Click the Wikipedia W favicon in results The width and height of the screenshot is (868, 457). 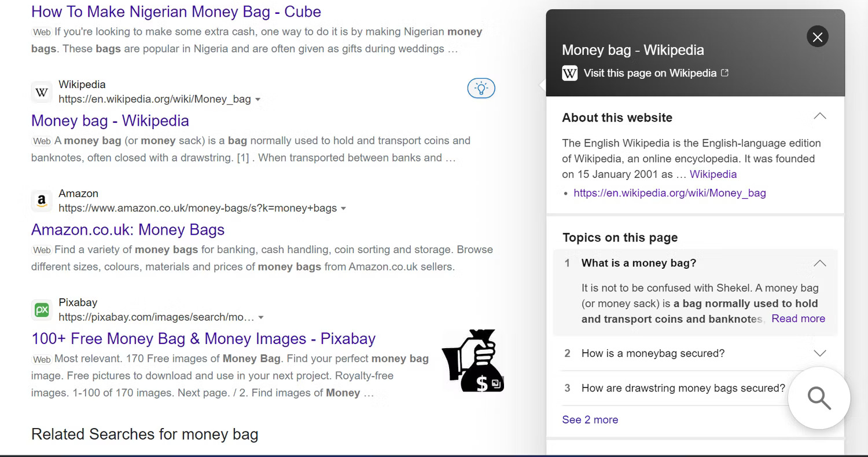(42, 92)
